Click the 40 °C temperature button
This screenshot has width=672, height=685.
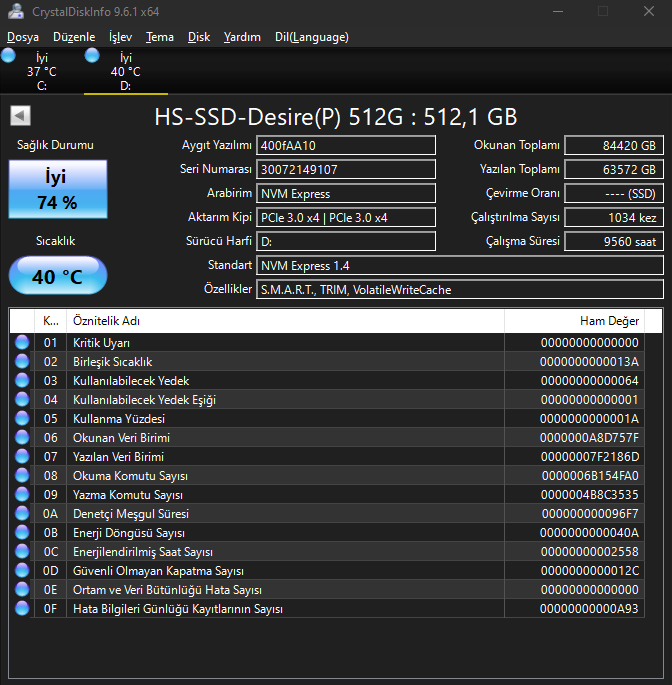click(57, 277)
